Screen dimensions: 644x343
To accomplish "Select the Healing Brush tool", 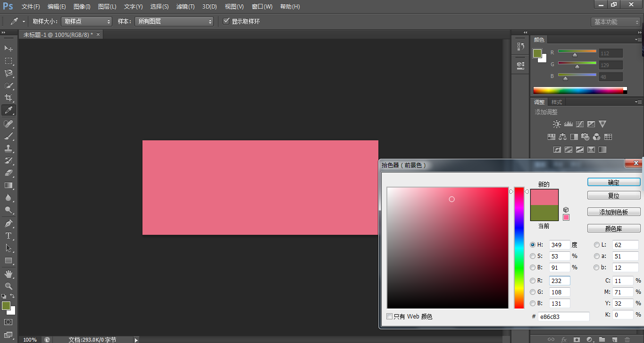I will (x=8, y=124).
